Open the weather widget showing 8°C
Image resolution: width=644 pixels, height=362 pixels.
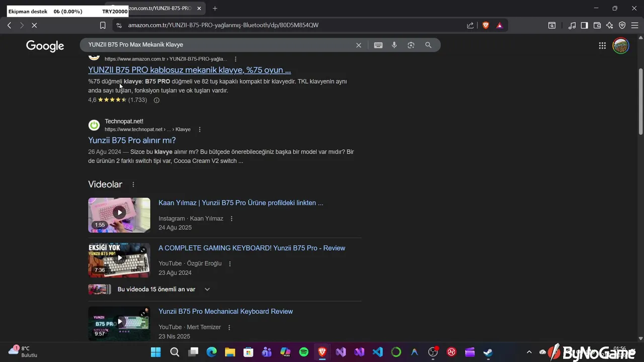tap(23, 351)
